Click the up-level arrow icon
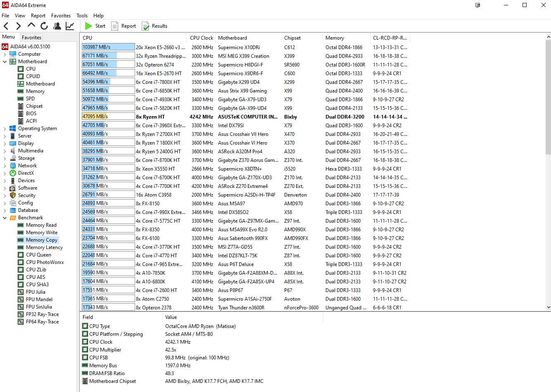 31,26
